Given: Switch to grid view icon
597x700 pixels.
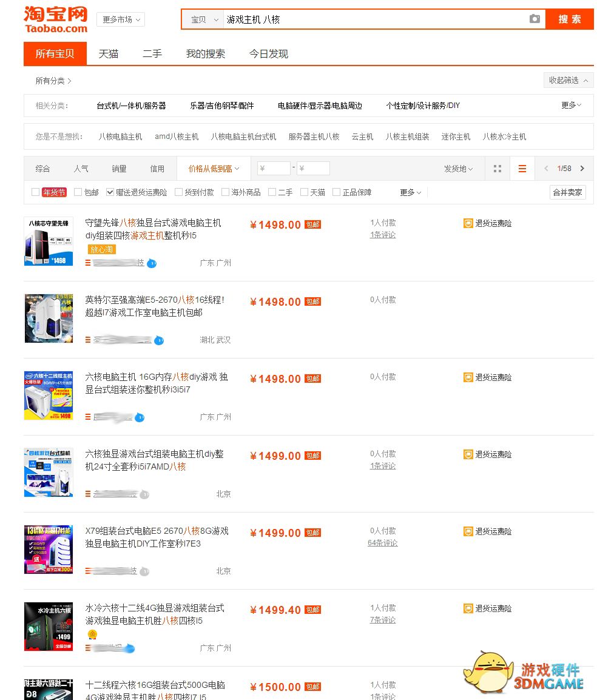Looking at the screenshot, I should pos(497,169).
